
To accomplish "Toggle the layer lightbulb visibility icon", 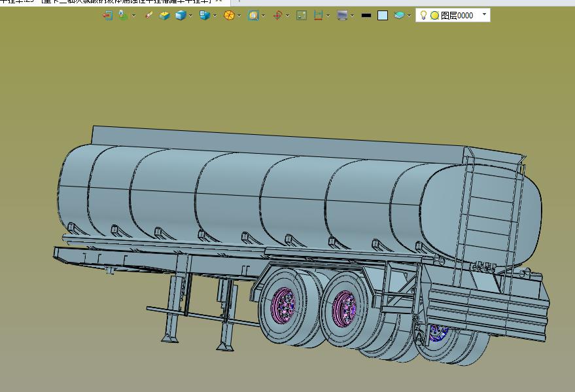I will pos(423,16).
